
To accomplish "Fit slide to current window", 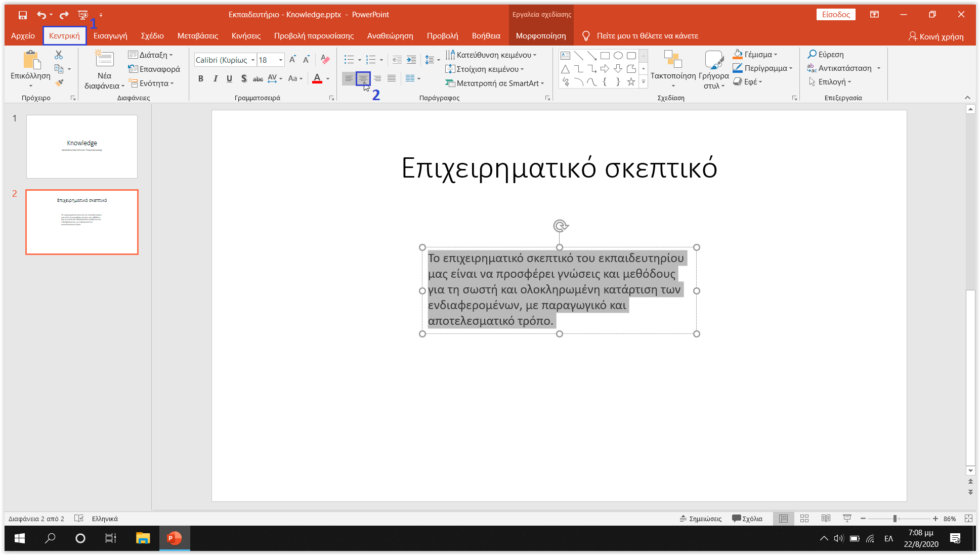I will (968, 519).
